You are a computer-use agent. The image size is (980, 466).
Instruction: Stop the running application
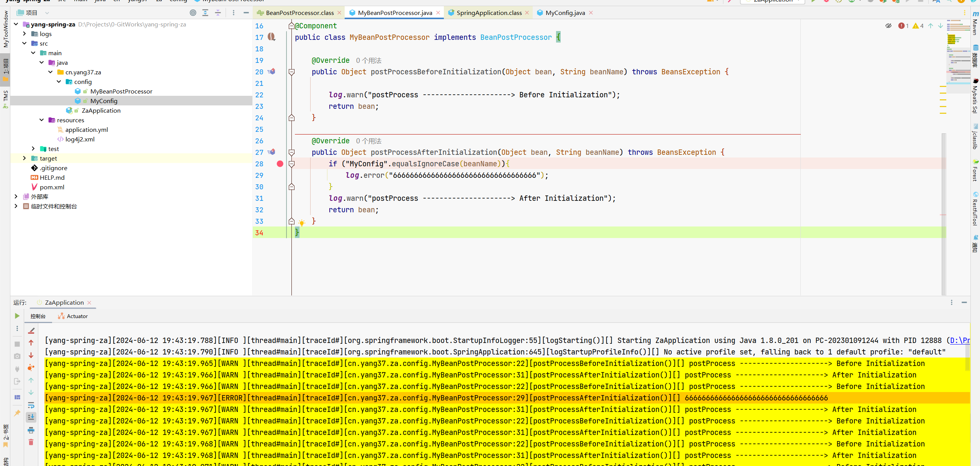pos(17,344)
